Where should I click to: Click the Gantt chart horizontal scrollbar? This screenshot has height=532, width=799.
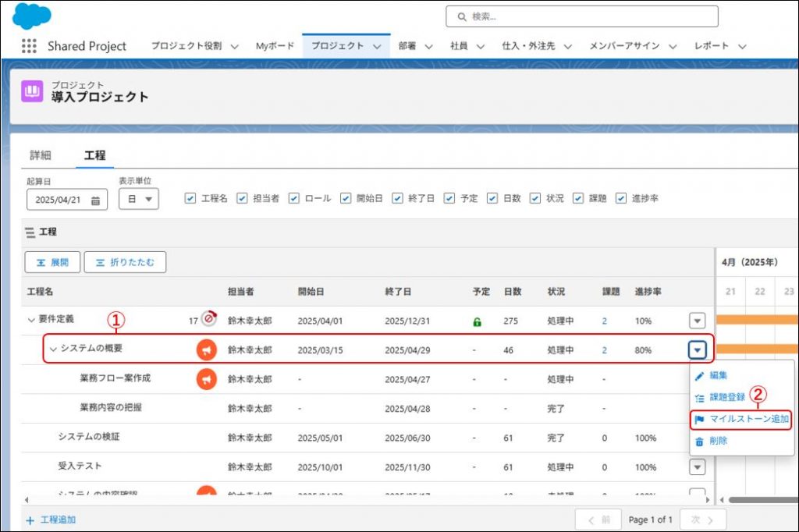pyautogui.click(x=761, y=499)
